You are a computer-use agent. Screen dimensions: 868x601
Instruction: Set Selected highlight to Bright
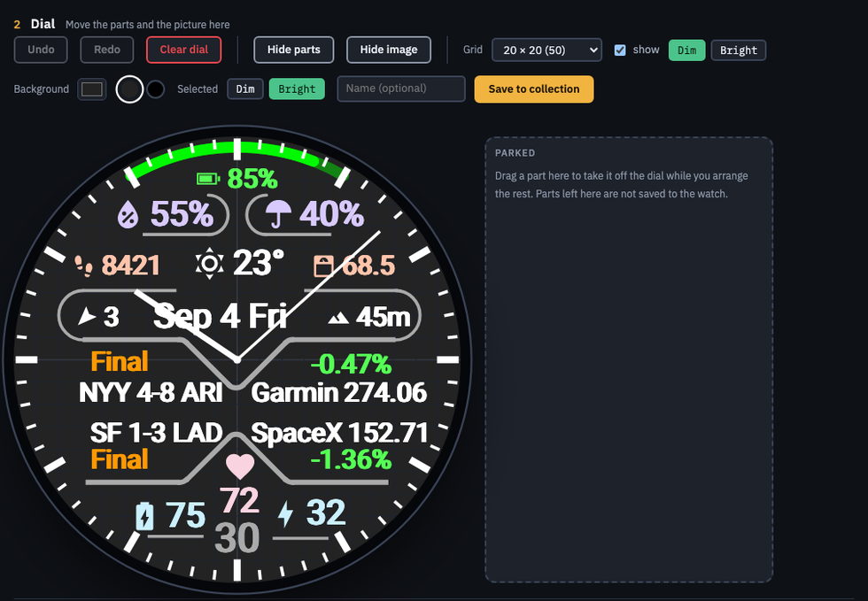pos(297,89)
